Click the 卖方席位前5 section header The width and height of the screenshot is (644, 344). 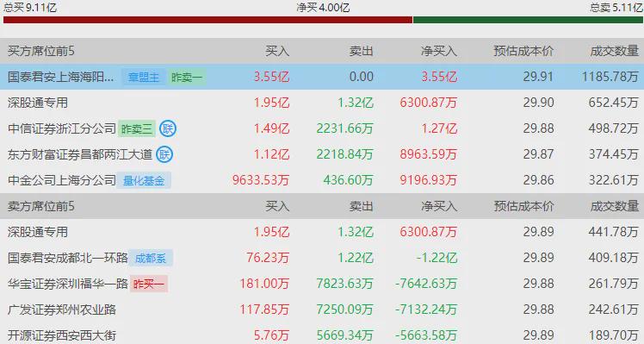tap(41, 206)
